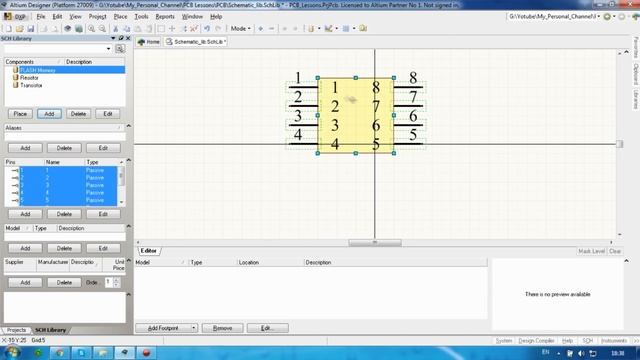
Task: Cut the selection with the scissors icon
Action: pos(116,29)
